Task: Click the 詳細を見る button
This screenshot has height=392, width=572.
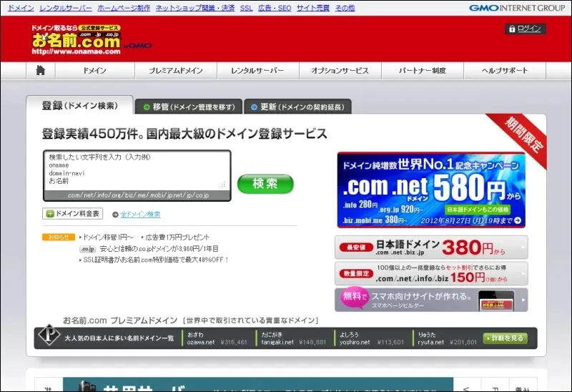Action: (x=506, y=338)
